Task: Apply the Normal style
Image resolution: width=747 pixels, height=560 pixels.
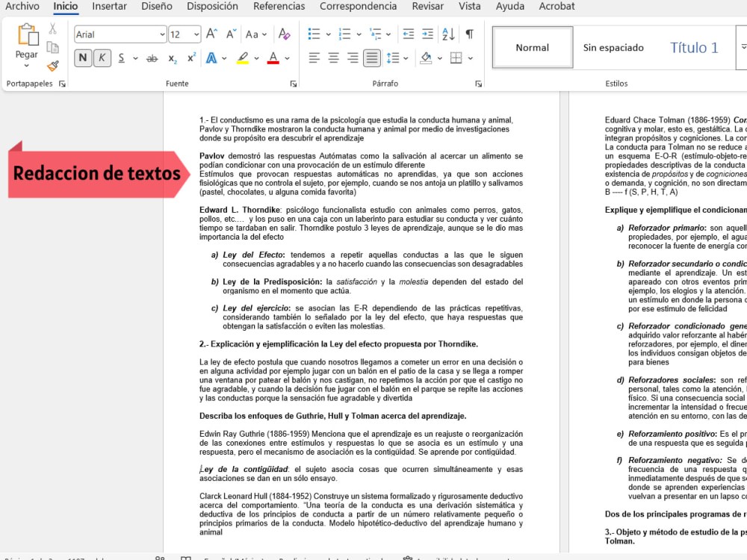Action: [x=532, y=47]
